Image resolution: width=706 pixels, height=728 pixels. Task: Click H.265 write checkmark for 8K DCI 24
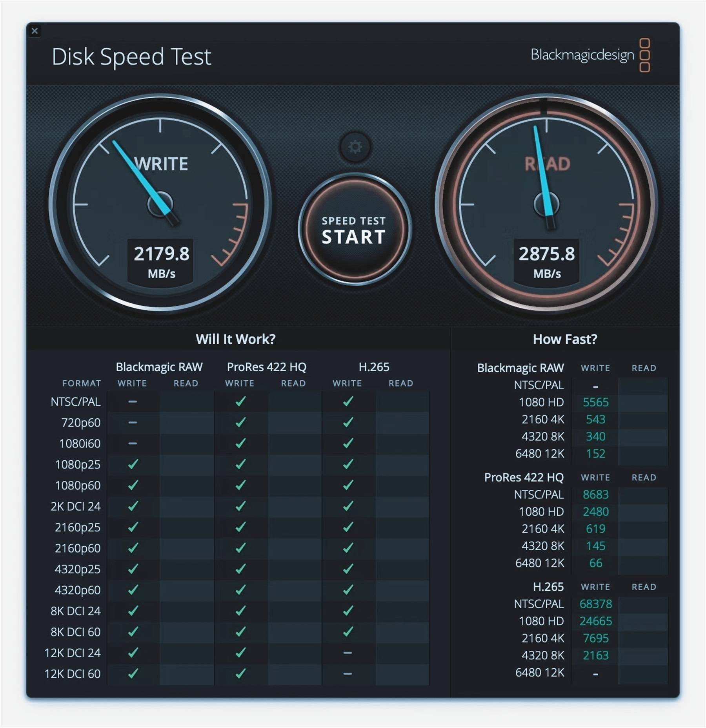(x=348, y=611)
